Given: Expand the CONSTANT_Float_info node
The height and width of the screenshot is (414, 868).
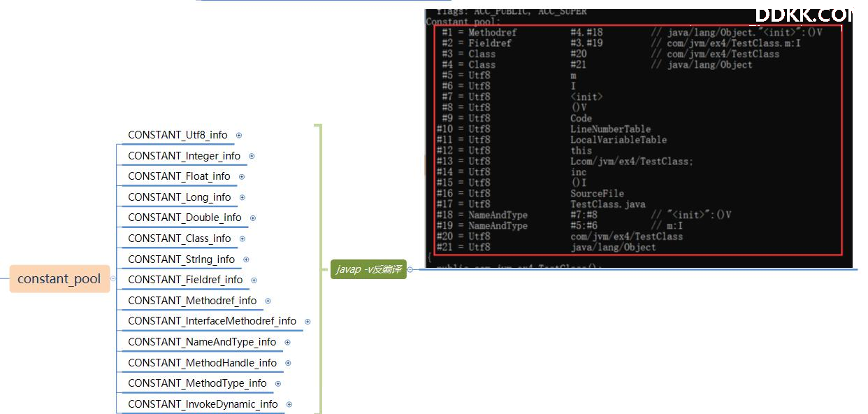Looking at the screenshot, I should (242, 177).
